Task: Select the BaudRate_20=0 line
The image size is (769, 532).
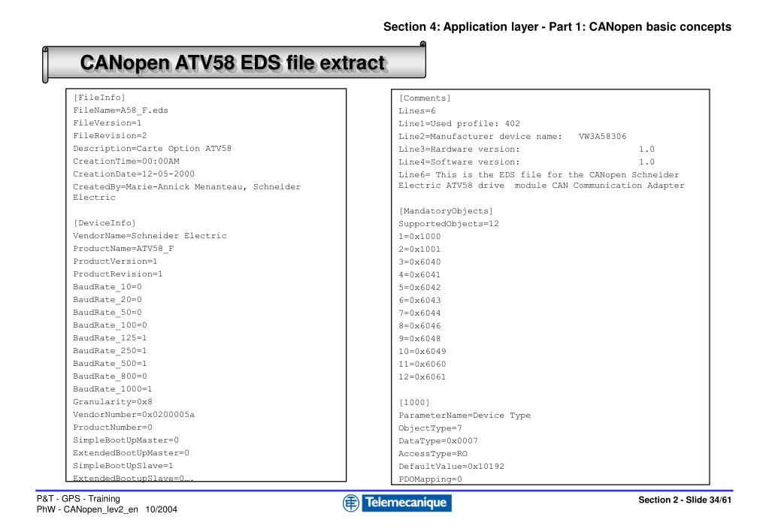Action: (107, 300)
